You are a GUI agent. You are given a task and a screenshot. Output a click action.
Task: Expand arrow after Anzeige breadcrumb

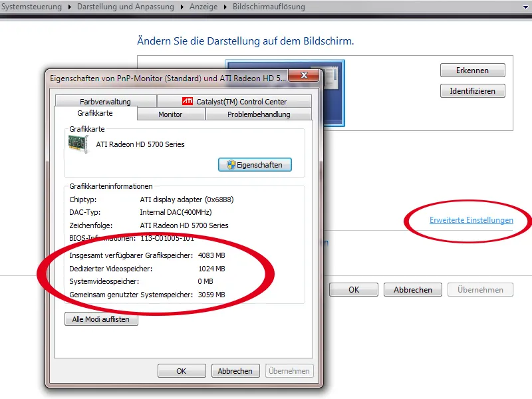(225, 7)
